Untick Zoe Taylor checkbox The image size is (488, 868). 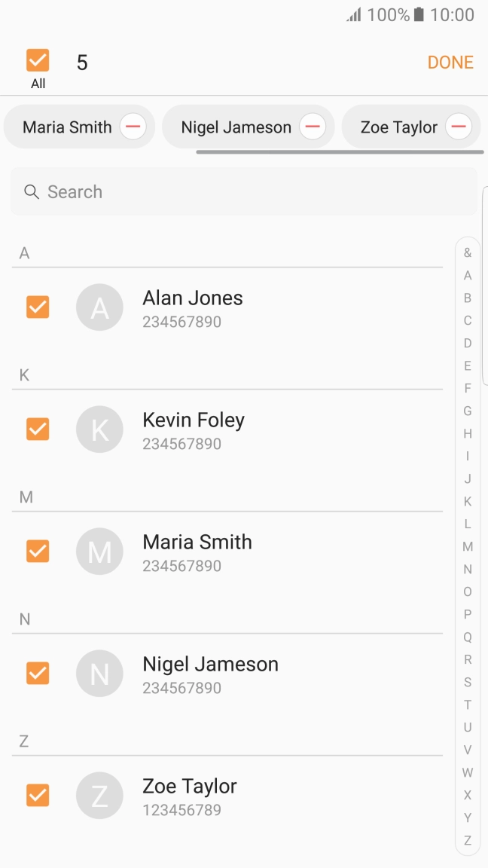coord(38,796)
